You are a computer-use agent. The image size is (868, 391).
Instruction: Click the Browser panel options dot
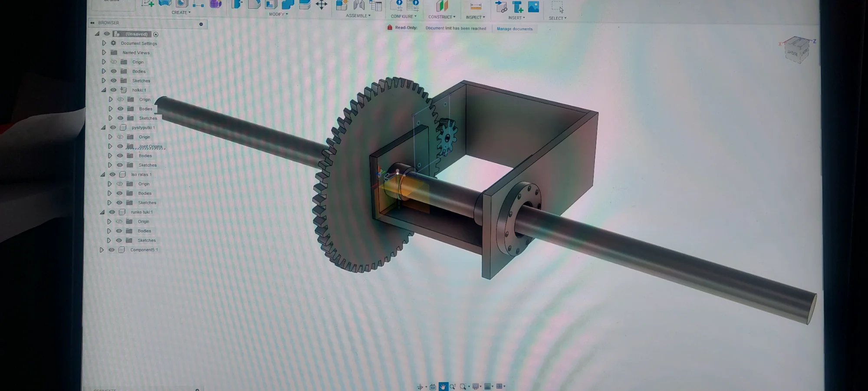tap(201, 24)
